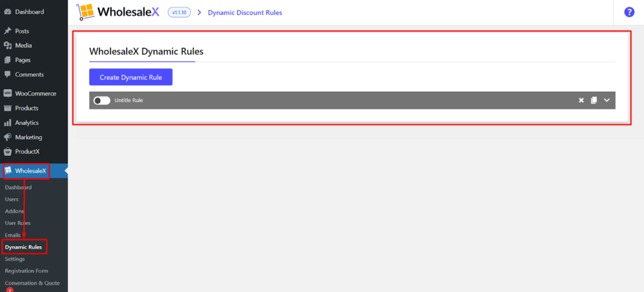Open the Settings submenu item
Screen dimensions: 644x292
(x=15, y=259)
